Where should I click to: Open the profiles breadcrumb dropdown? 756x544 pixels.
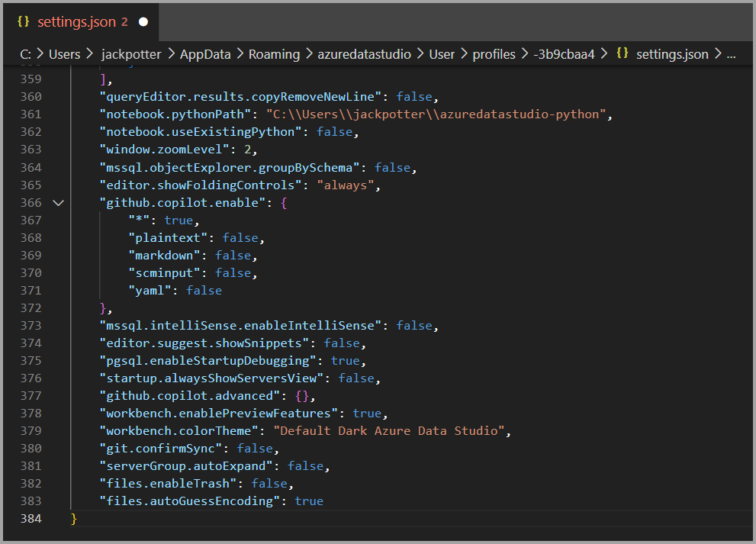[494, 54]
